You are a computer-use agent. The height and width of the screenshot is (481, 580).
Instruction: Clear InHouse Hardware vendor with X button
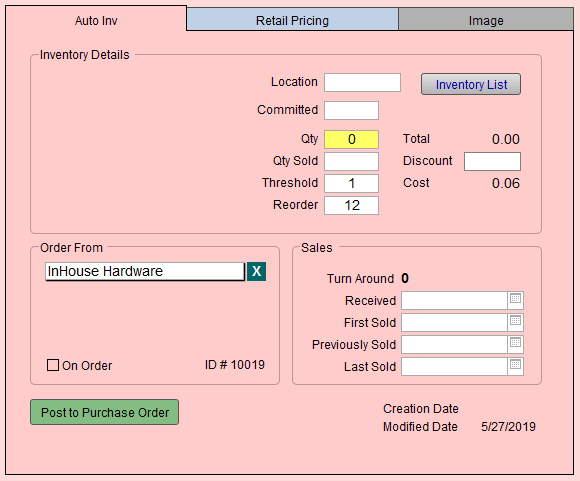coord(256,271)
